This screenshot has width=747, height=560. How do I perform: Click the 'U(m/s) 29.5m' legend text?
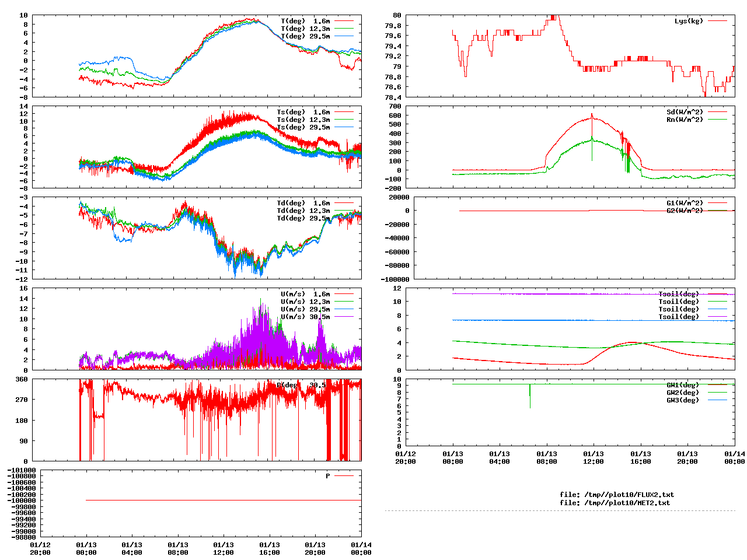[x=305, y=309]
